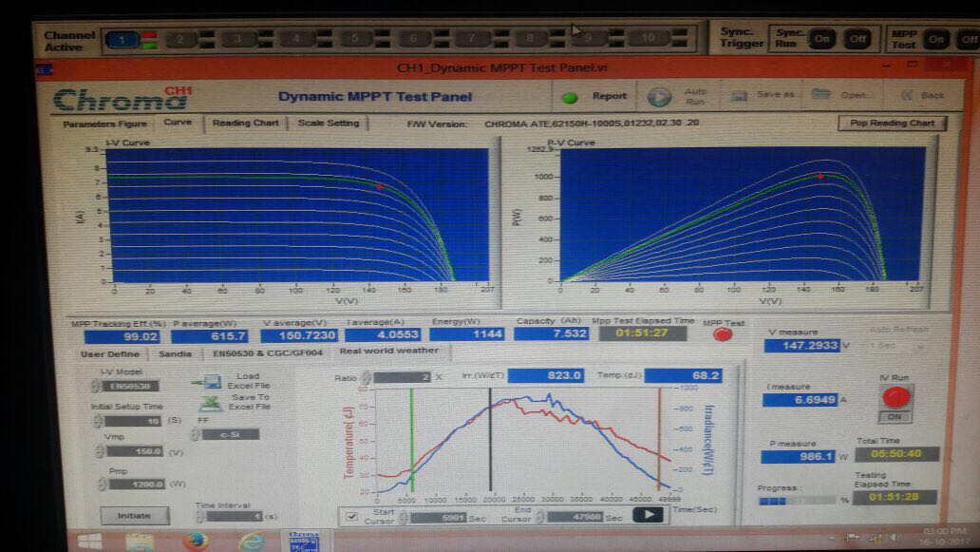980x552 pixels.
Task: Click the Time Interval stepper arrows
Action: 200,516
